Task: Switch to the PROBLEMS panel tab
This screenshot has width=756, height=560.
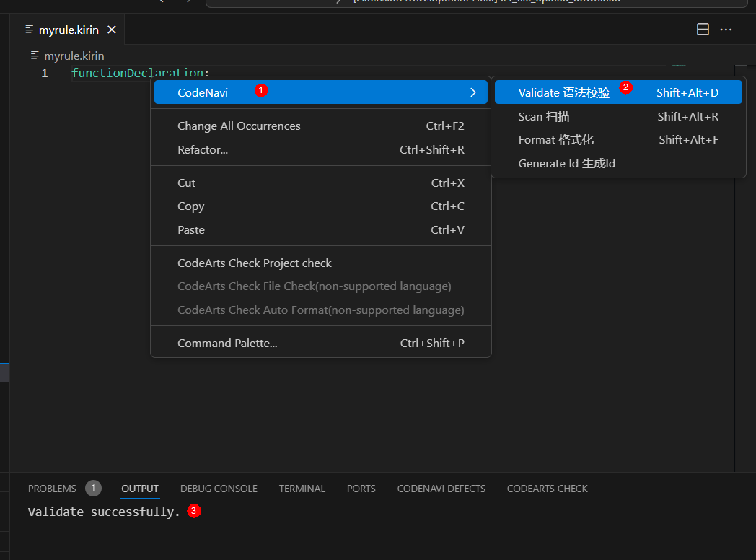Action: click(52, 489)
